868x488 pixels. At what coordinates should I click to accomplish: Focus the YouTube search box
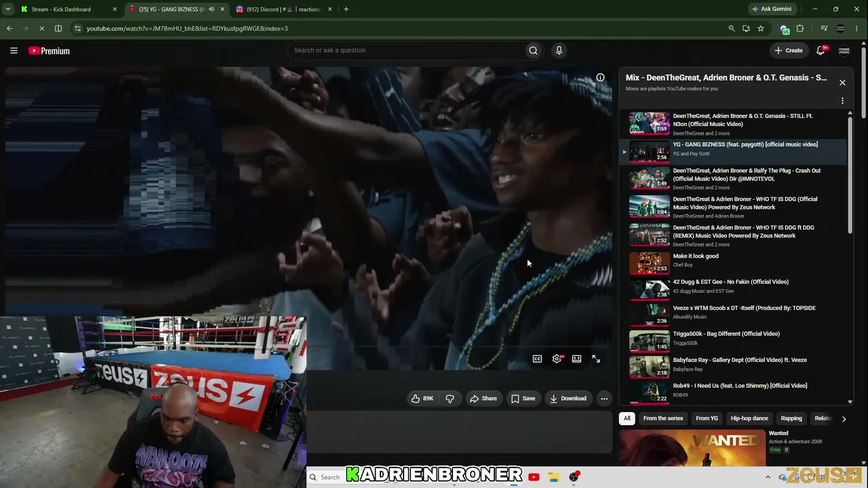click(x=406, y=50)
